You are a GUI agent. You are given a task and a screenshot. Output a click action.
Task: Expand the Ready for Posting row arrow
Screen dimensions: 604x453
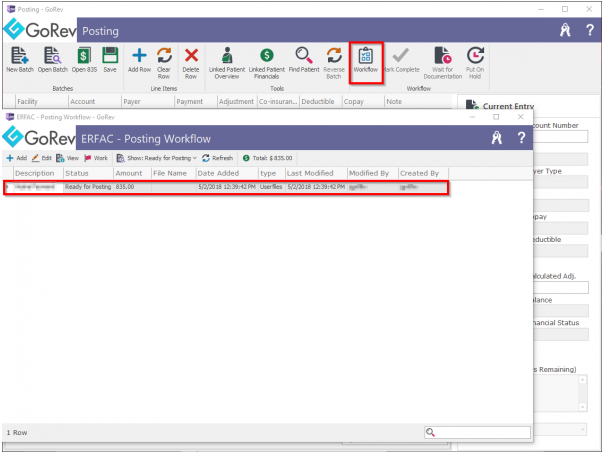pos(7,187)
